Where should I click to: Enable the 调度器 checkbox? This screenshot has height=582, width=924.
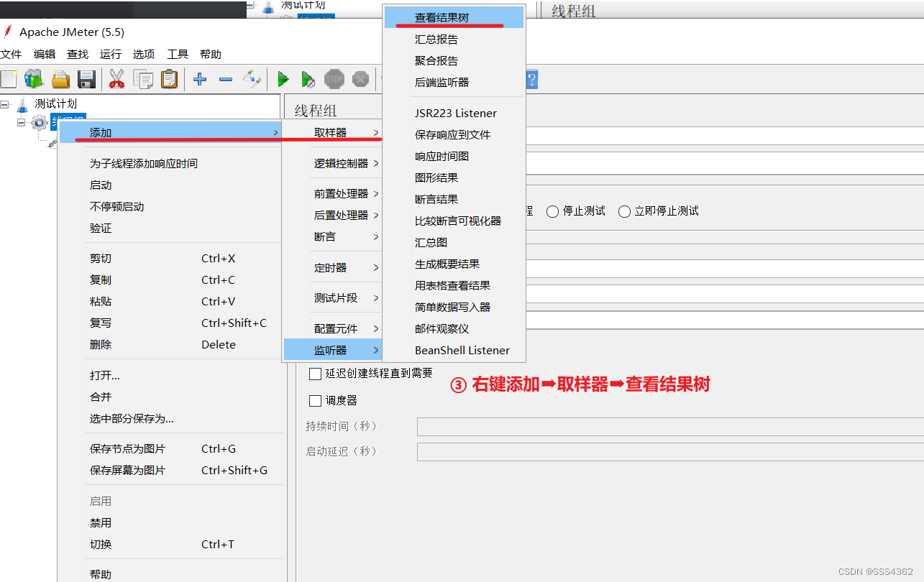pos(315,400)
